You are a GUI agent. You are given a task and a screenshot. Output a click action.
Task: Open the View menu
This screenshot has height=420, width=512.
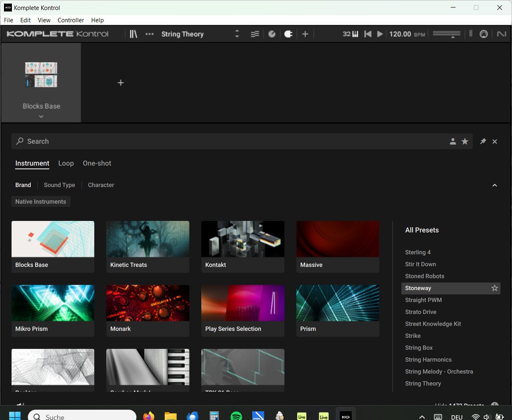[x=44, y=20]
